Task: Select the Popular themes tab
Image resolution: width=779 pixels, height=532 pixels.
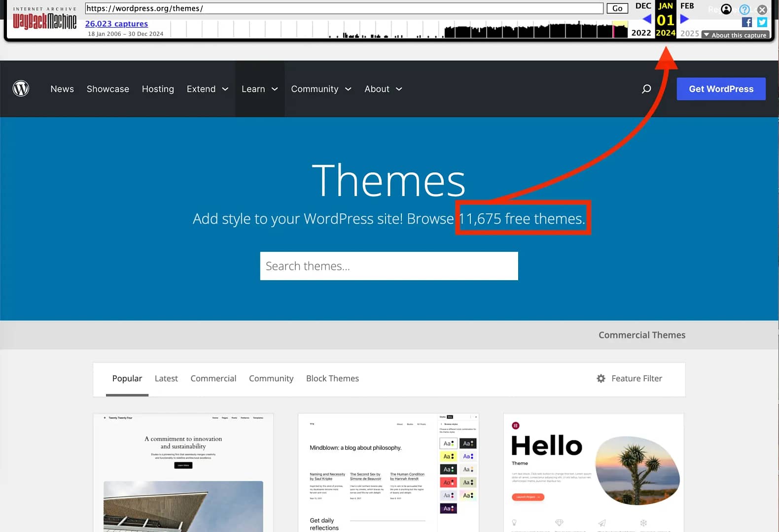Action: [127, 378]
